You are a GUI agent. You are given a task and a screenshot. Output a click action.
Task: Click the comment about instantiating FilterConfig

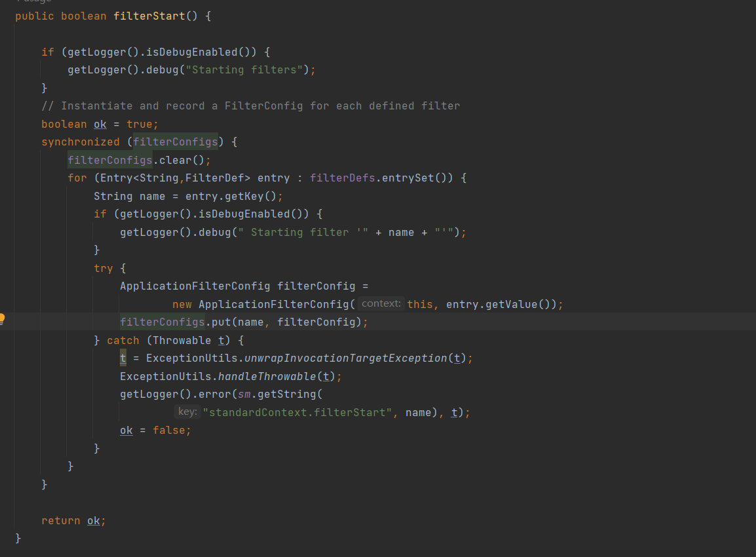(x=250, y=106)
